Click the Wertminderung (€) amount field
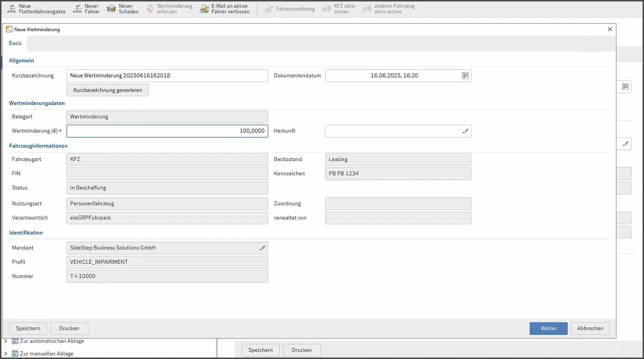644x359 pixels. coord(167,131)
